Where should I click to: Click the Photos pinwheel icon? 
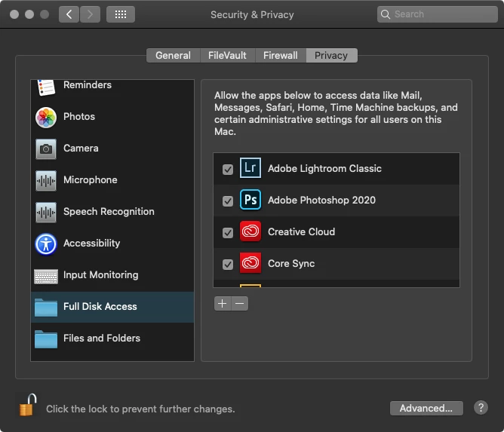46,118
